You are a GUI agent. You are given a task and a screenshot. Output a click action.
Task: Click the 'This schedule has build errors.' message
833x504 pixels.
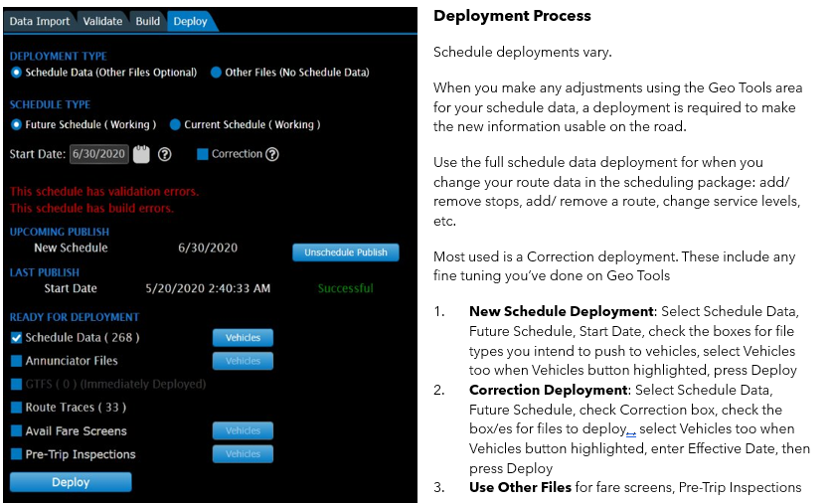[91, 208]
